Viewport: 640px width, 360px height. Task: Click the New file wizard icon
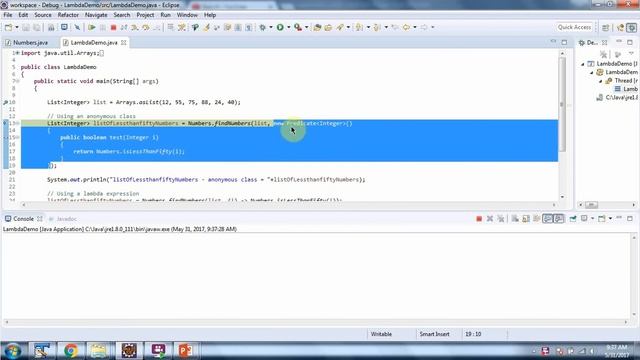click(x=8, y=27)
